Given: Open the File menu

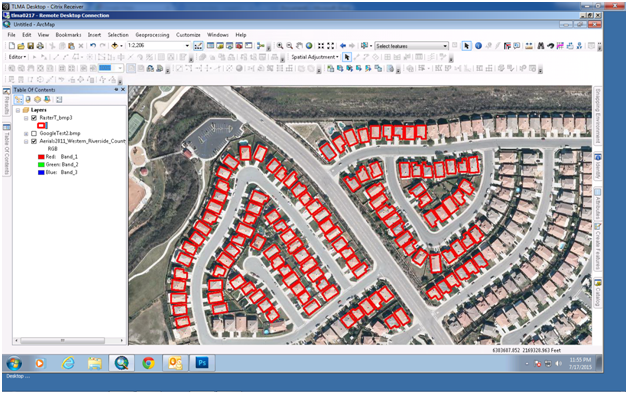Looking at the screenshot, I should click(11, 35).
